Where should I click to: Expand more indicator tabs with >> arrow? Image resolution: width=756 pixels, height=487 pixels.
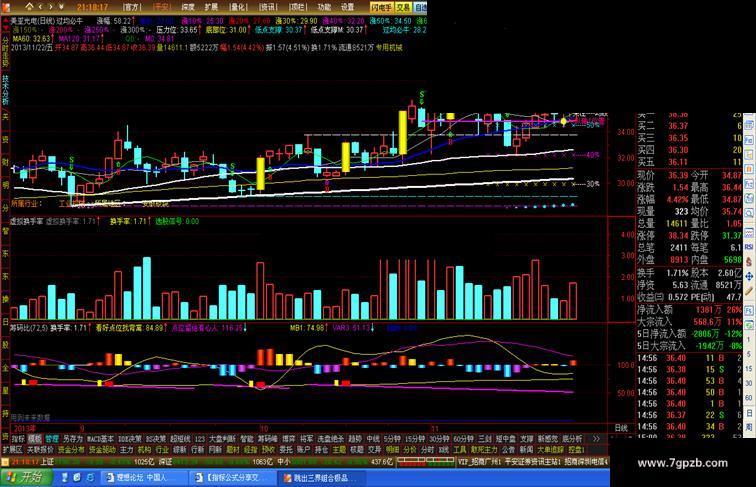point(596,439)
